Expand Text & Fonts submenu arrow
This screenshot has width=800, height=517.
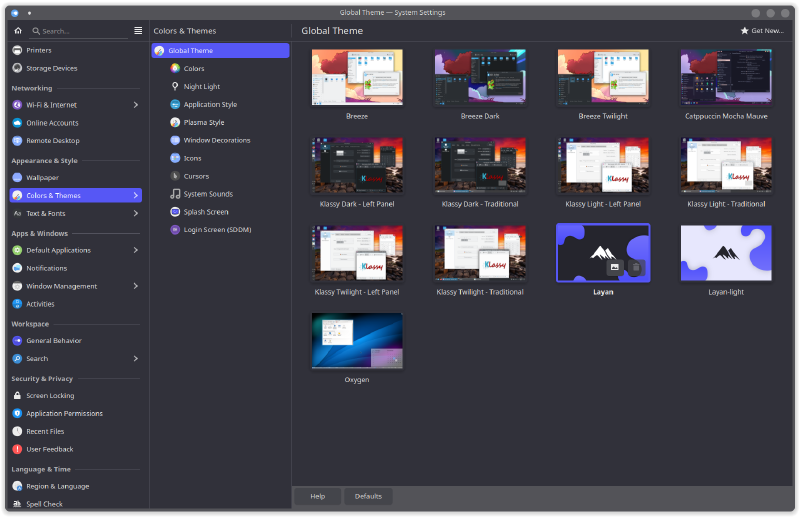[x=135, y=213]
